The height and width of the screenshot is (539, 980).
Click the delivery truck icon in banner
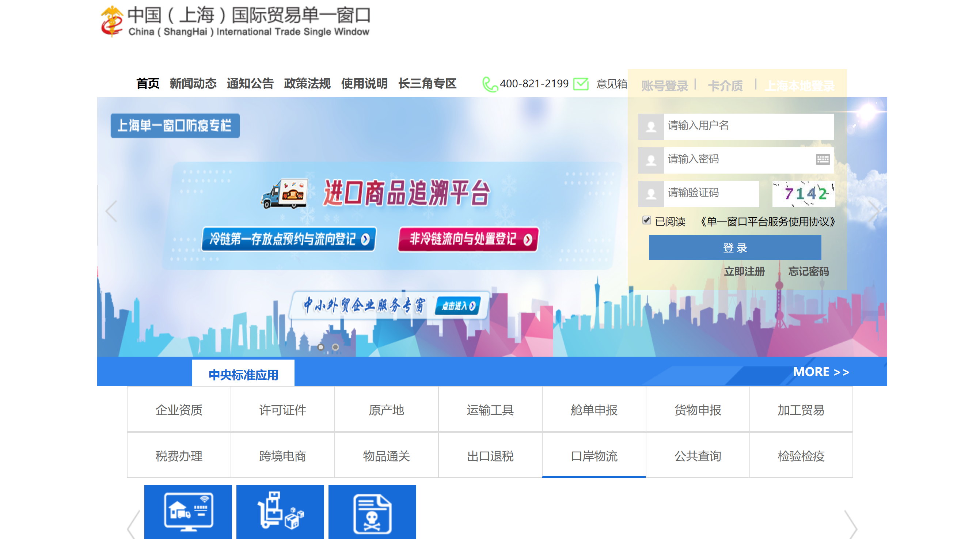[284, 194]
